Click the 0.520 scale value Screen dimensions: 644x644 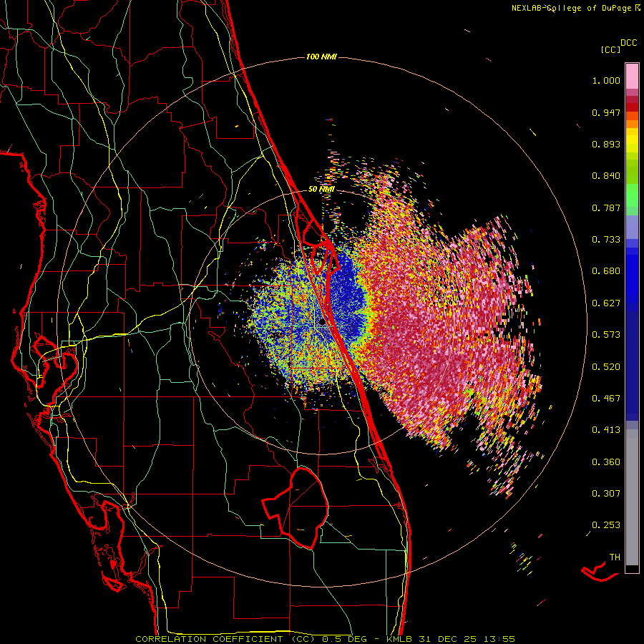[606, 367]
